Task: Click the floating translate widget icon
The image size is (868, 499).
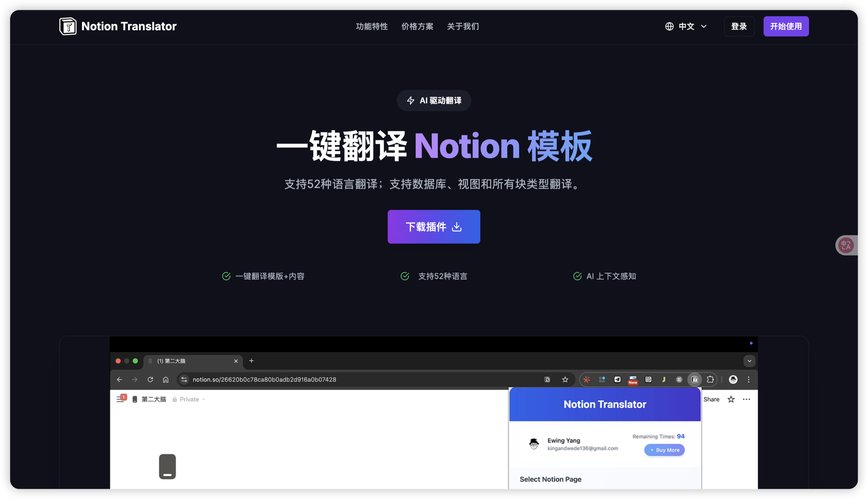Action: [846, 245]
